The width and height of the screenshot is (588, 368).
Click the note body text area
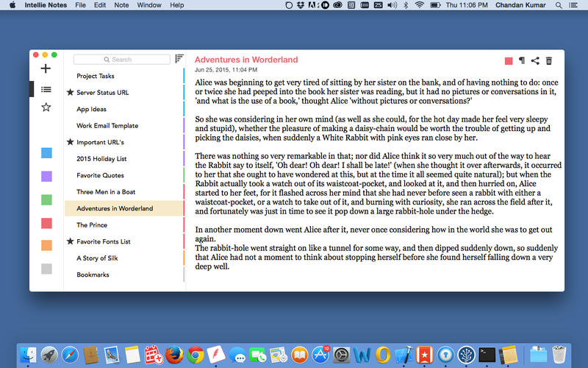(378, 174)
